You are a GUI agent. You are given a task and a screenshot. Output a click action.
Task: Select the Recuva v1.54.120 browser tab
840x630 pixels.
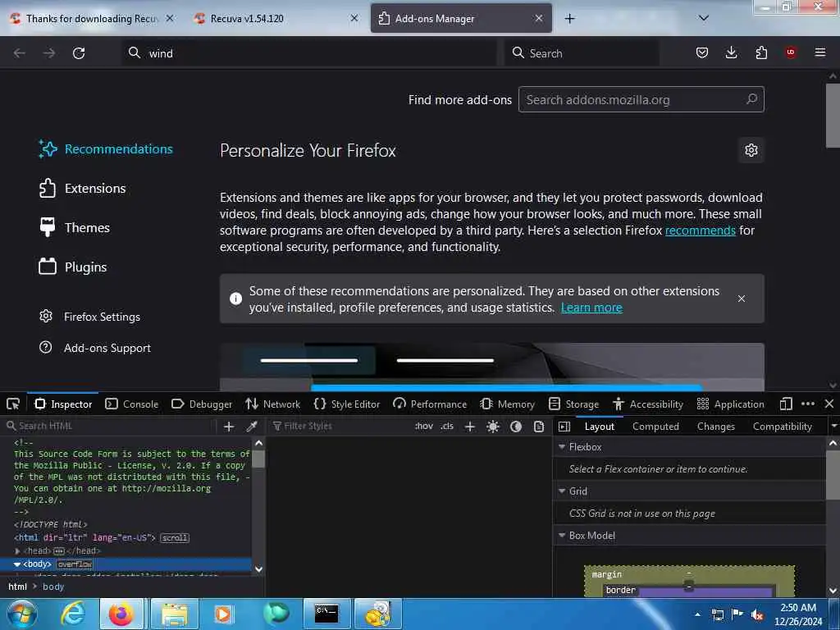(276, 18)
